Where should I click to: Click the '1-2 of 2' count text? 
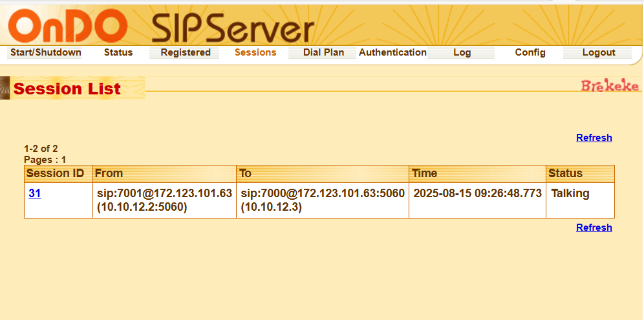click(41, 149)
